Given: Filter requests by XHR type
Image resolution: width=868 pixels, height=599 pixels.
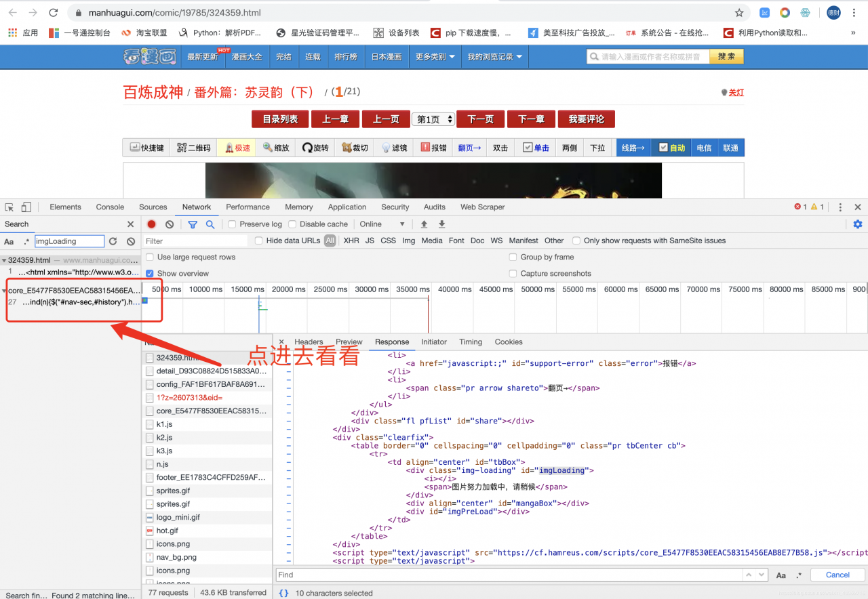Looking at the screenshot, I should click(351, 241).
